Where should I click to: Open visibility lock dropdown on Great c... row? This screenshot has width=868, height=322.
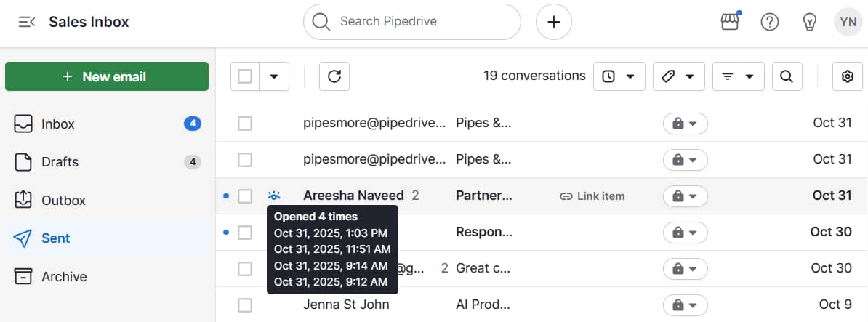point(686,269)
